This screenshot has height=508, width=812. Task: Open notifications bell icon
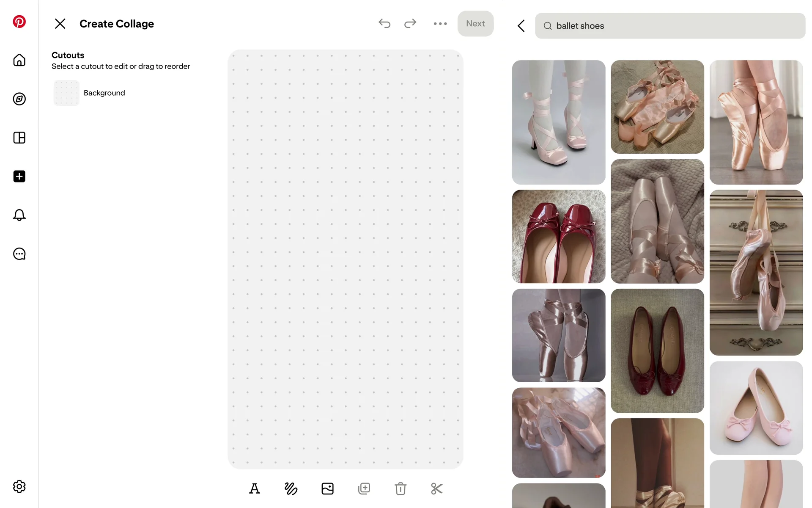tap(19, 215)
